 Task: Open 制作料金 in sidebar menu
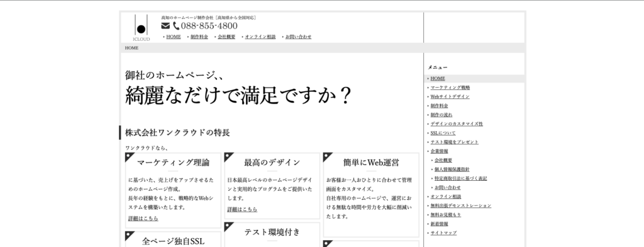439,106
